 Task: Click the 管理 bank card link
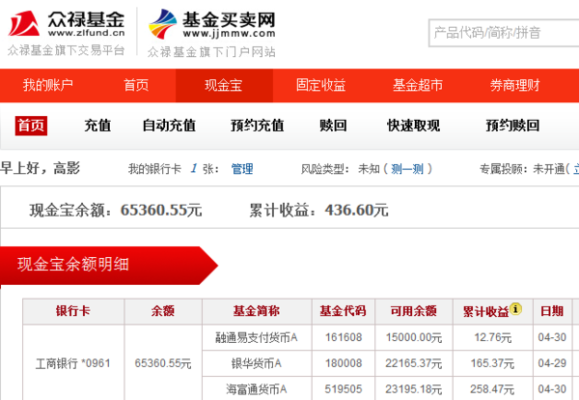click(242, 169)
